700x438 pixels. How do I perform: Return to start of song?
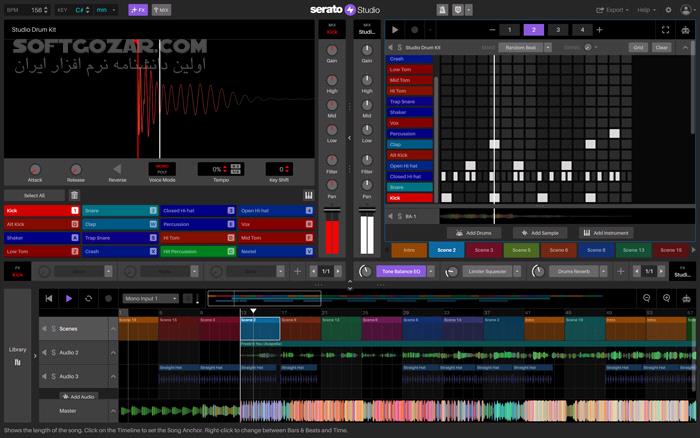pyautogui.click(x=49, y=299)
